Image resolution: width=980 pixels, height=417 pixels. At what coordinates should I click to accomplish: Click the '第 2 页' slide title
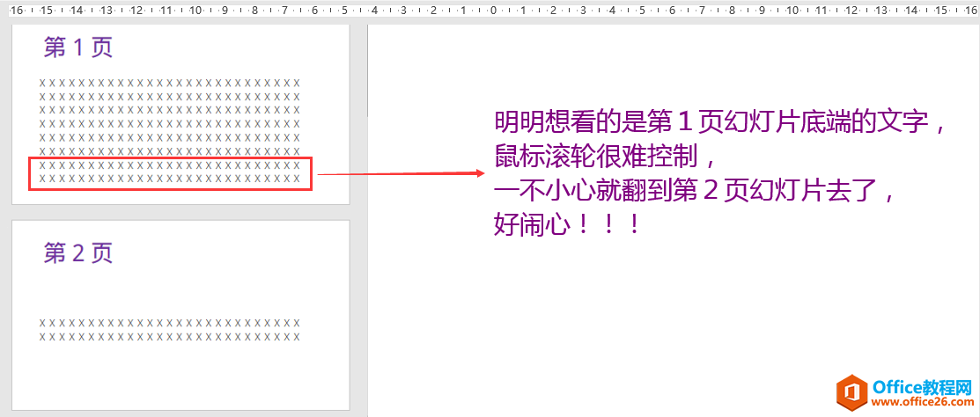78,252
